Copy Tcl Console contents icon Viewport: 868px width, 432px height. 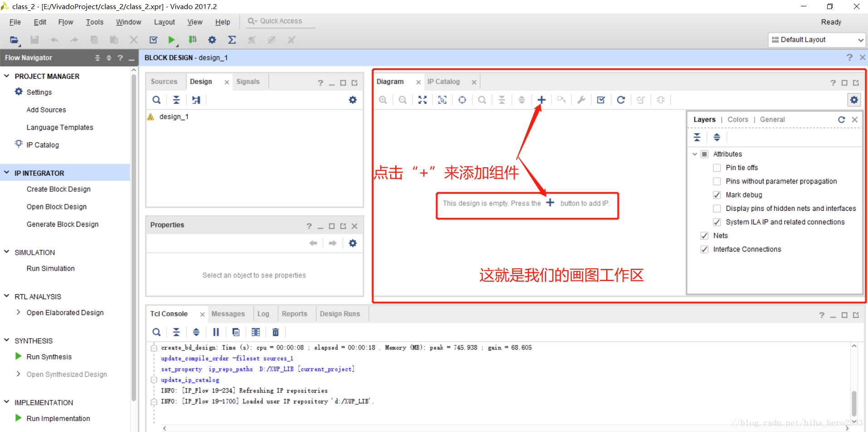point(236,332)
